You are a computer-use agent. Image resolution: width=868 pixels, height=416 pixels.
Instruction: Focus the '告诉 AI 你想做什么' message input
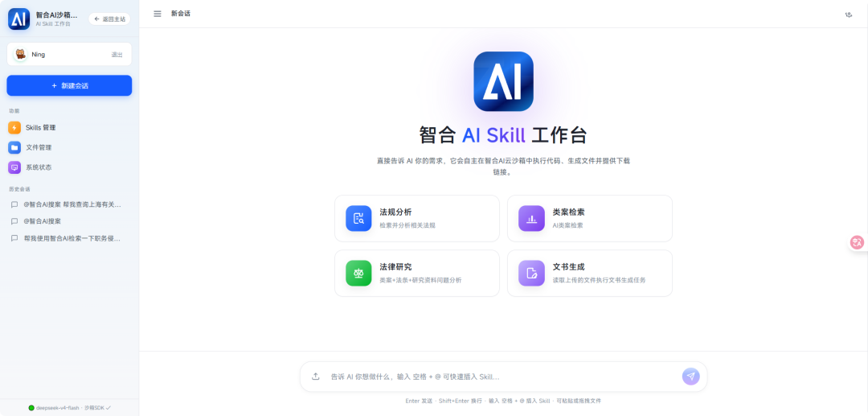[502, 377]
